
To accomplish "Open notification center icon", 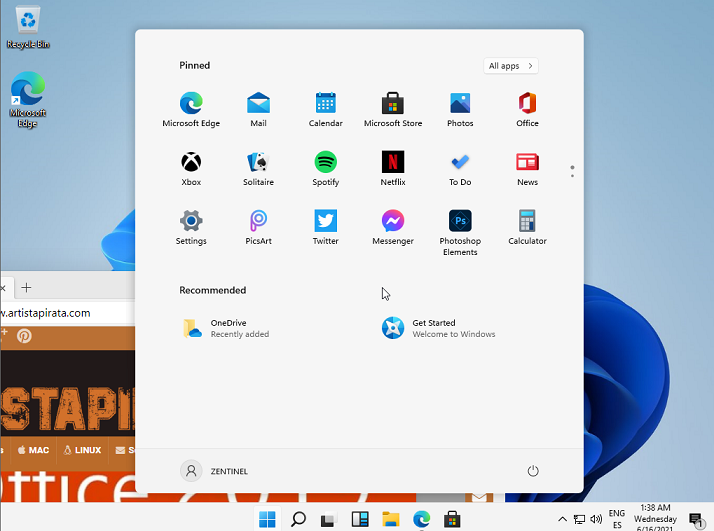I will pos(696,519).
